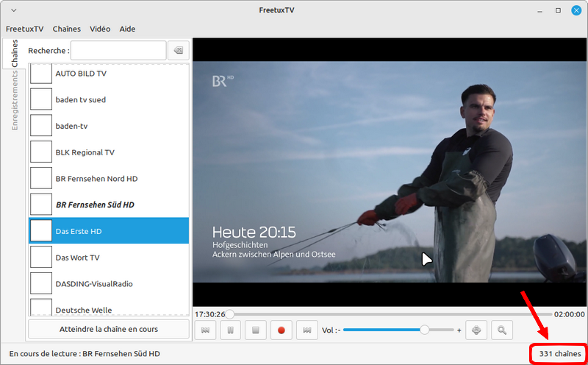Select BR Fernsehen Nord HD channel
The width and height of the screenshot is (588, 365).
[109, 179]
